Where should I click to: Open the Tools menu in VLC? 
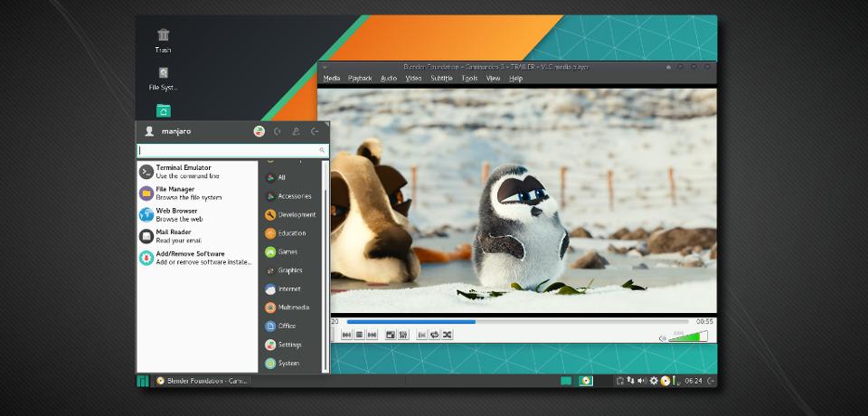tap(469, 79)
